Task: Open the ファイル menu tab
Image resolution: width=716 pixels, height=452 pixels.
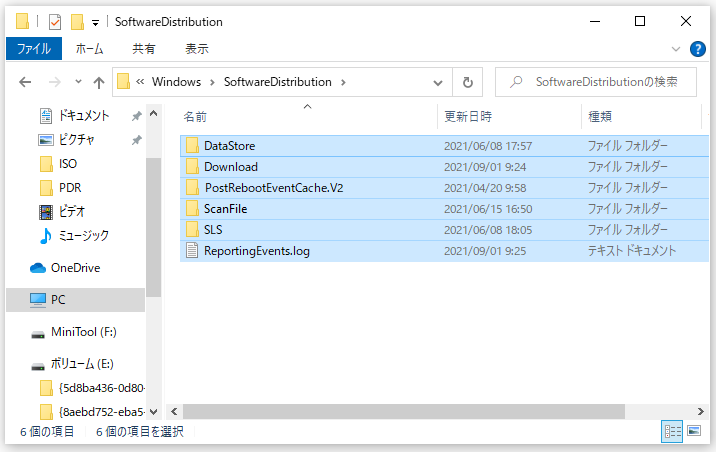Action: [x=34, y=48]
